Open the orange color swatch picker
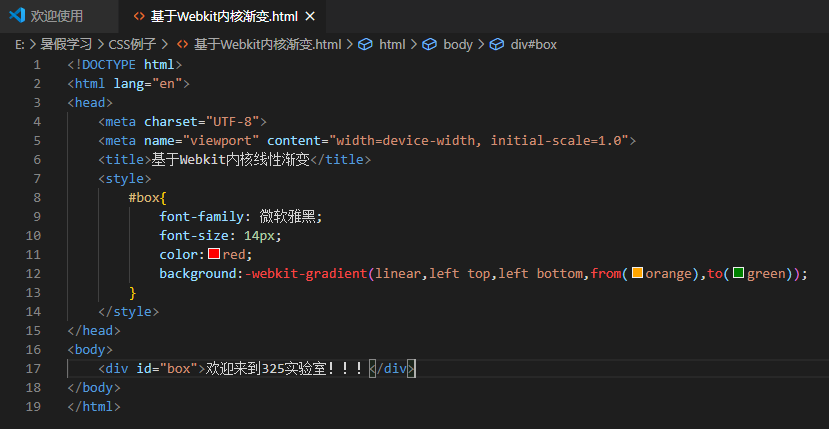Viewport: 829px width, 429px height. tap(637, 273)
